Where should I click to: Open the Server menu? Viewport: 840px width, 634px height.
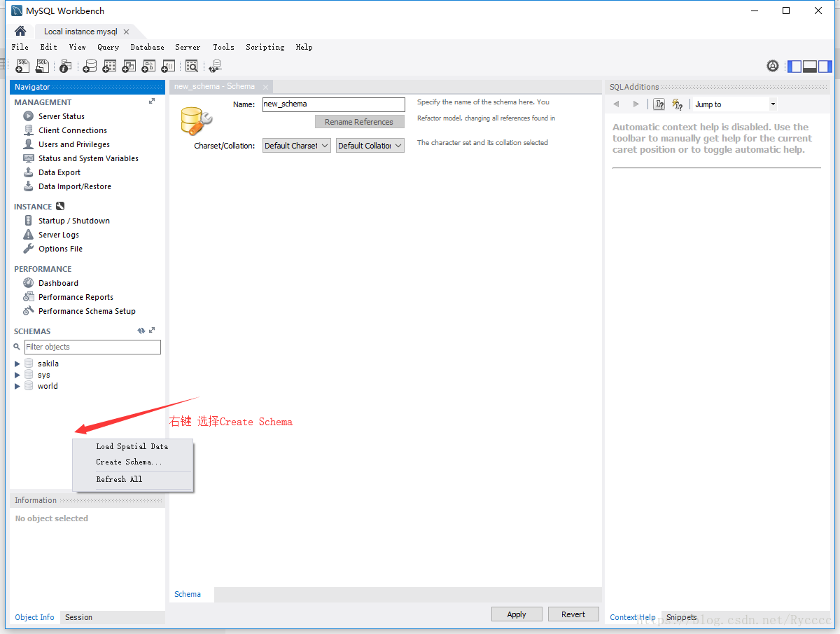(188, 47)
